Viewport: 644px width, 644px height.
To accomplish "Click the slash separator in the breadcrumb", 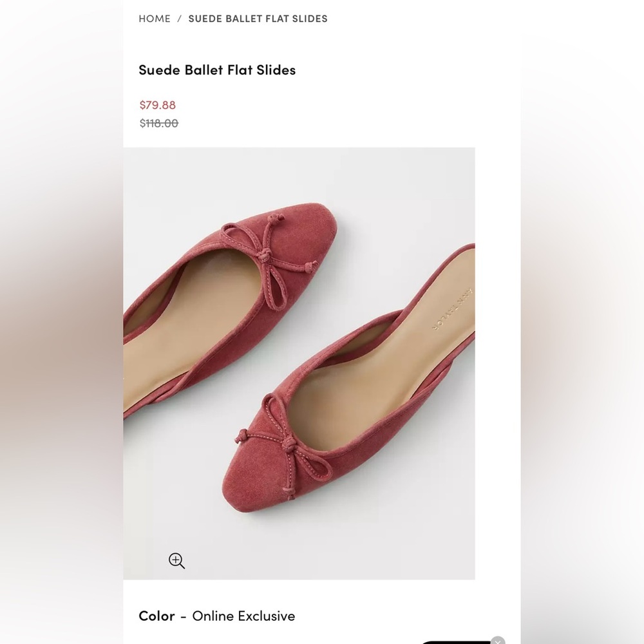I will coord(180,19).
